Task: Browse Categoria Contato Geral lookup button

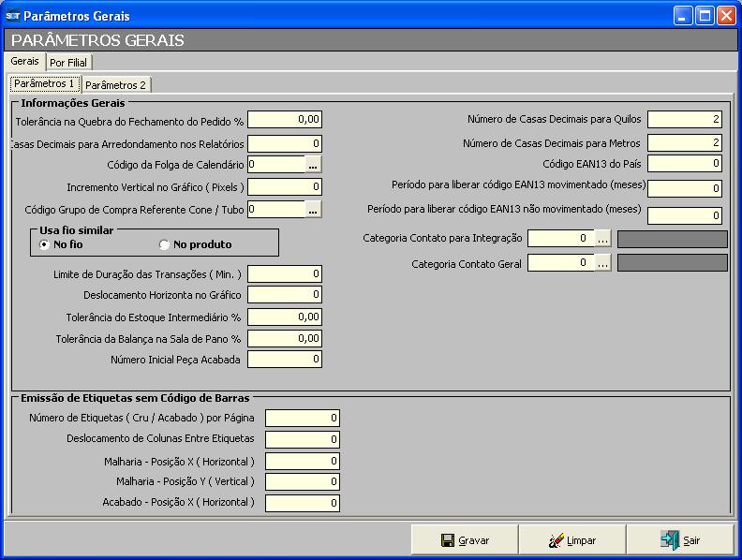Action: click(x=603, y=264)
